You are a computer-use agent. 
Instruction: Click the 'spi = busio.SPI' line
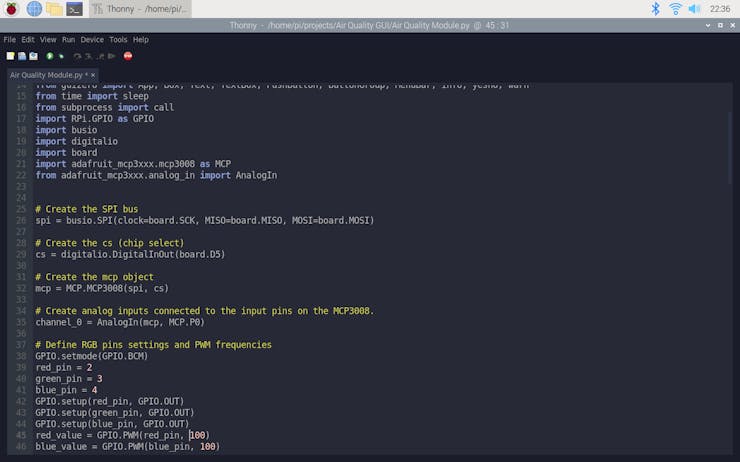coord(205,220)
